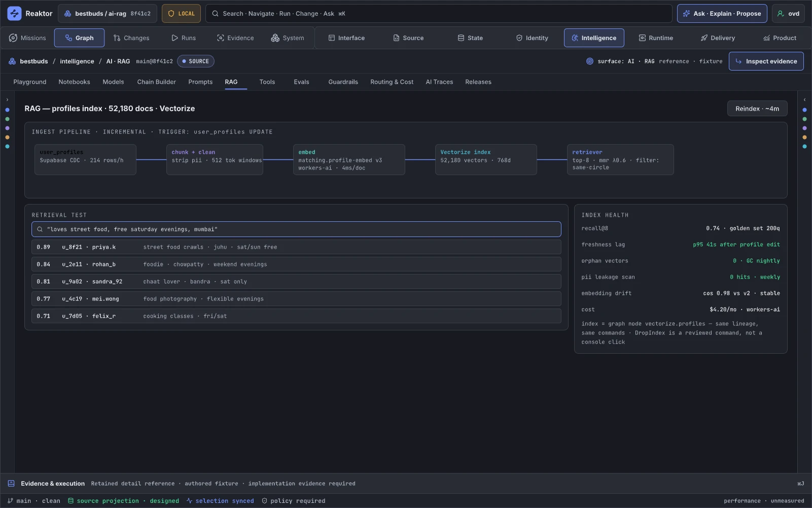Viewport: 812px width, 508px height.
Task: Switch to Product surface
Action: 780,38
